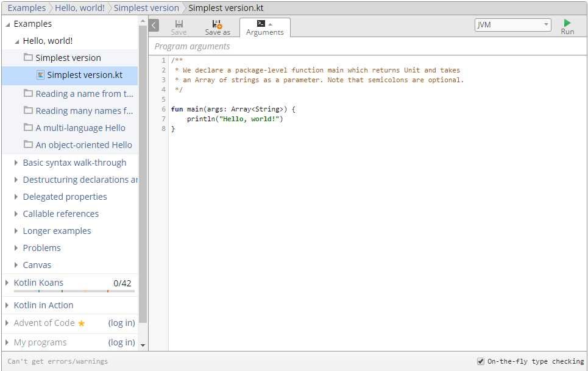The image size is (588, 371).
Task: Collapse the Examples tree node
Action: (x=7, y=24)
